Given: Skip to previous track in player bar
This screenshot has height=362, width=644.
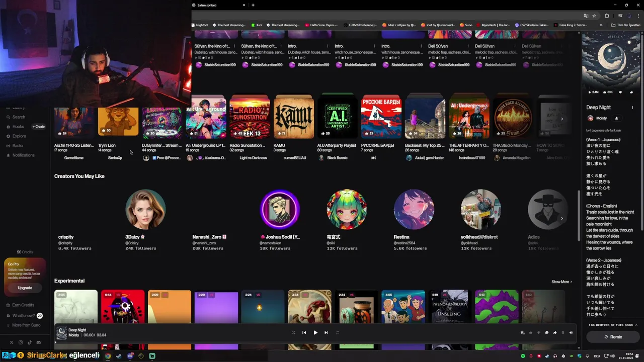Looking at the screenshot, I should coord(304,332).
